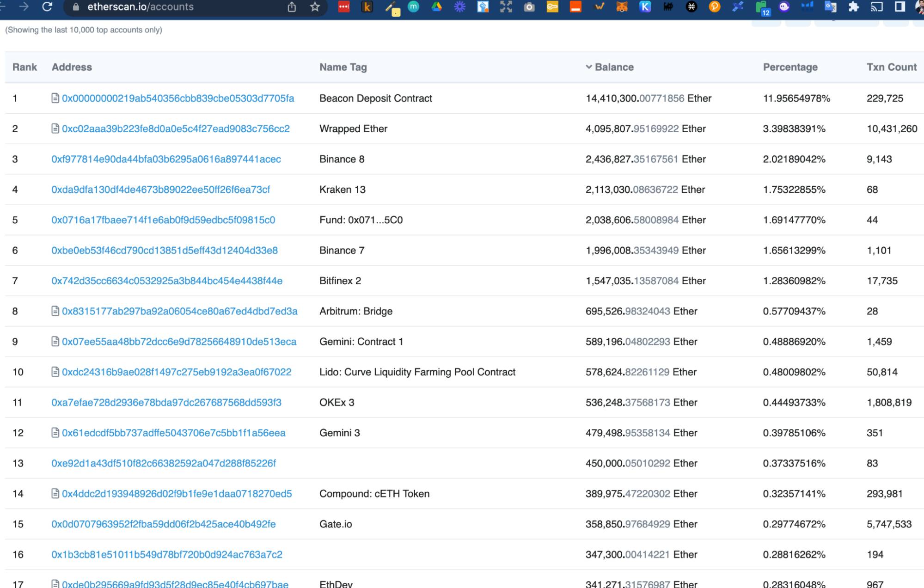
Task: Launch the Google Drive shortcut icon
Action: click(x=436, y=7)
